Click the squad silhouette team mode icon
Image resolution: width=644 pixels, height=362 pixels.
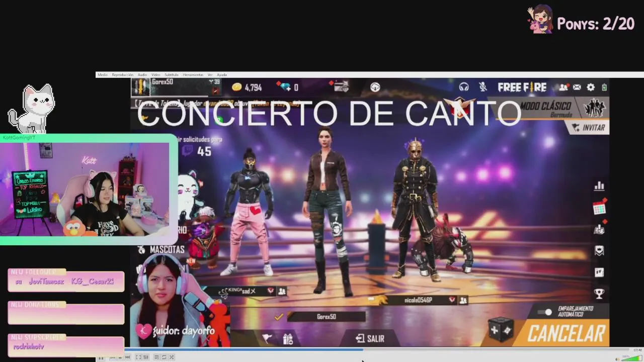pos(595,108)
